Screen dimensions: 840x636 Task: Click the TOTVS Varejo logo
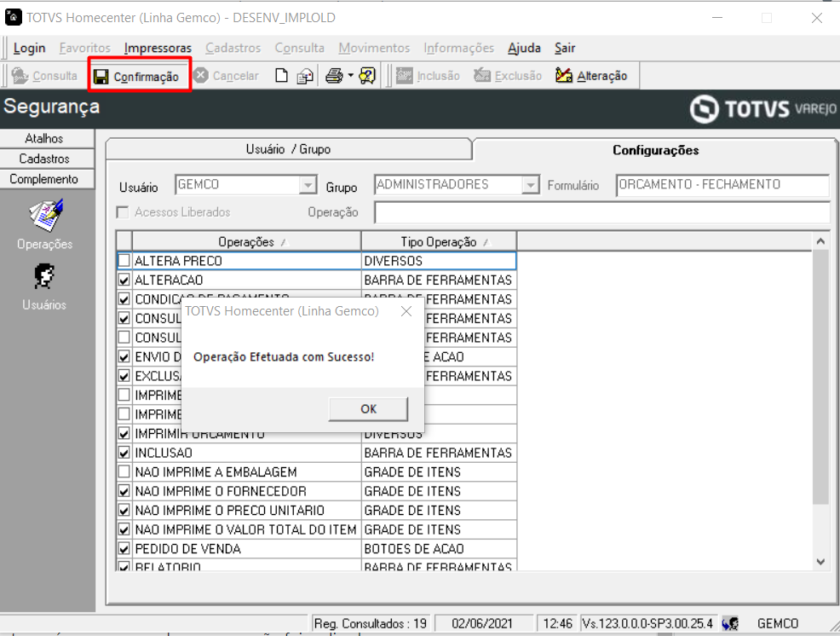click(x=762, y=109)
